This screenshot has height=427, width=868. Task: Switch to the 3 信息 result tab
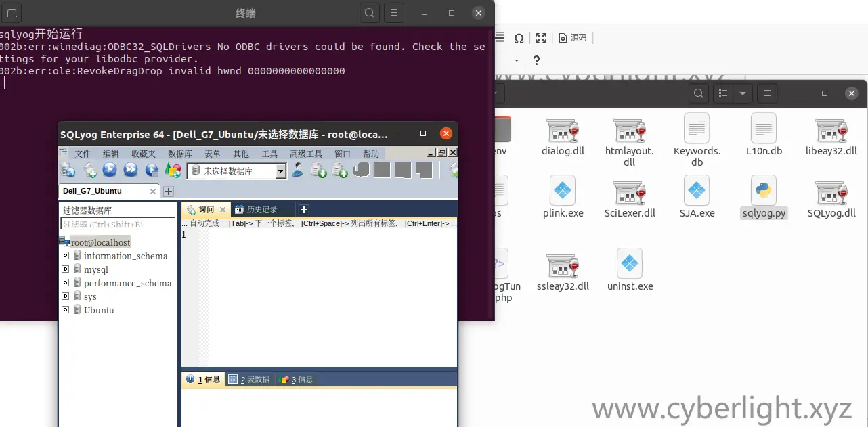(x=297, y=379)
